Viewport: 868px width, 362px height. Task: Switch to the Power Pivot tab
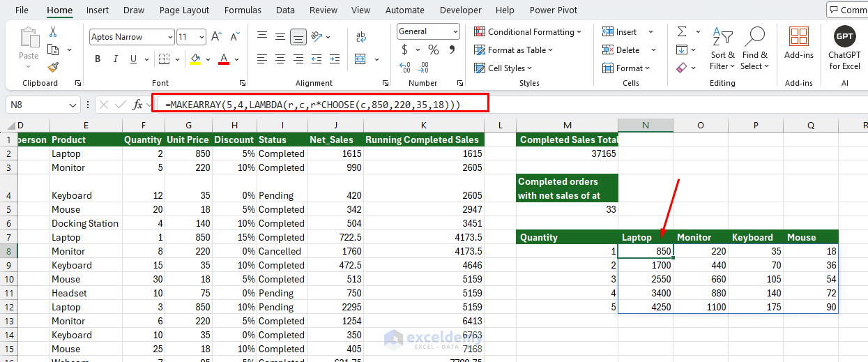click(x=554, y=10)
